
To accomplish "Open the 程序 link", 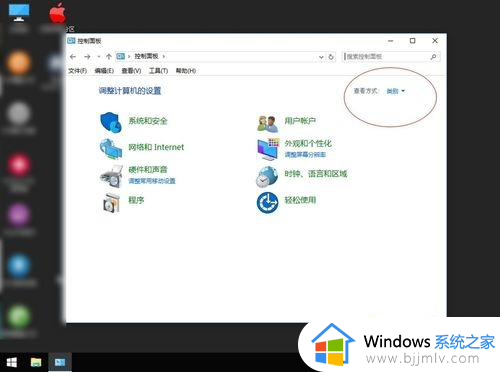I will point(136,200).
